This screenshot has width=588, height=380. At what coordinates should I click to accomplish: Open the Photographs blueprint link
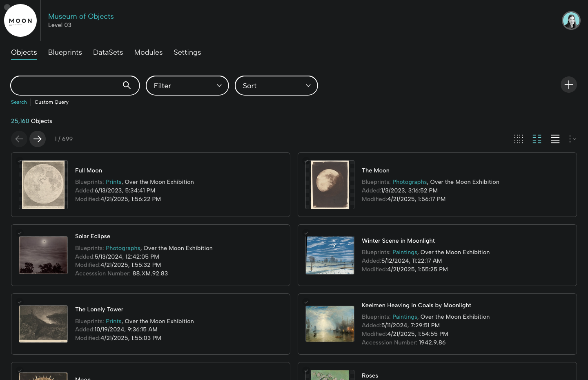[x=410, y=182]
